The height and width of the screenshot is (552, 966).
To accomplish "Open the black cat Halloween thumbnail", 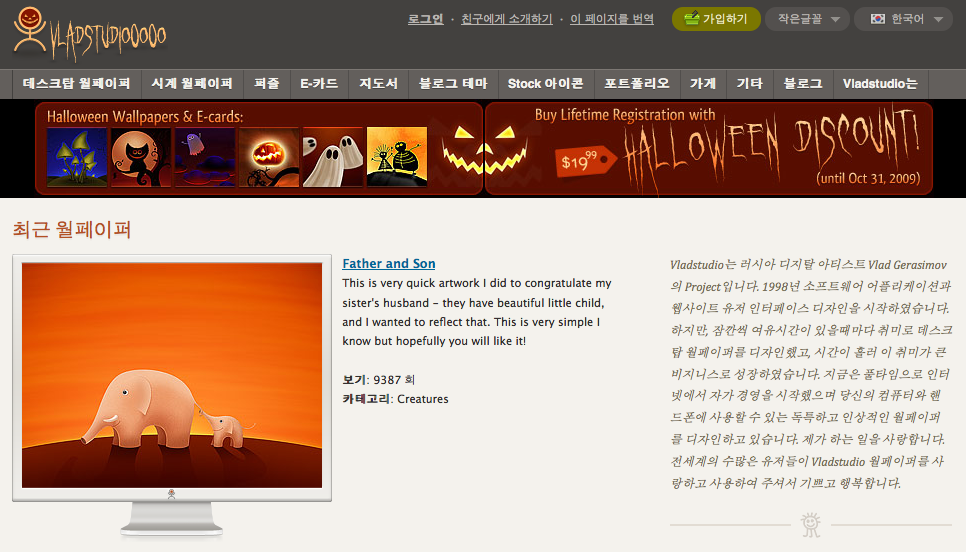I will 141,157.
